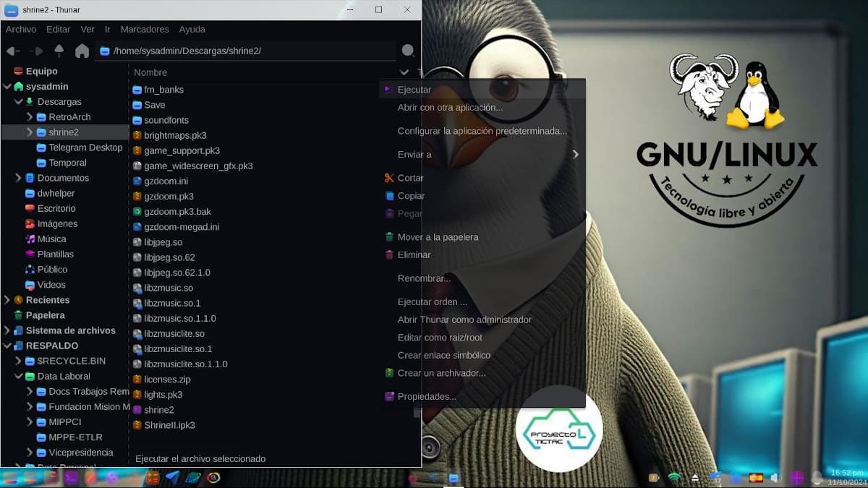Click the volume speaker tray icon
The image size is (868, 488).
pos(776,478)
